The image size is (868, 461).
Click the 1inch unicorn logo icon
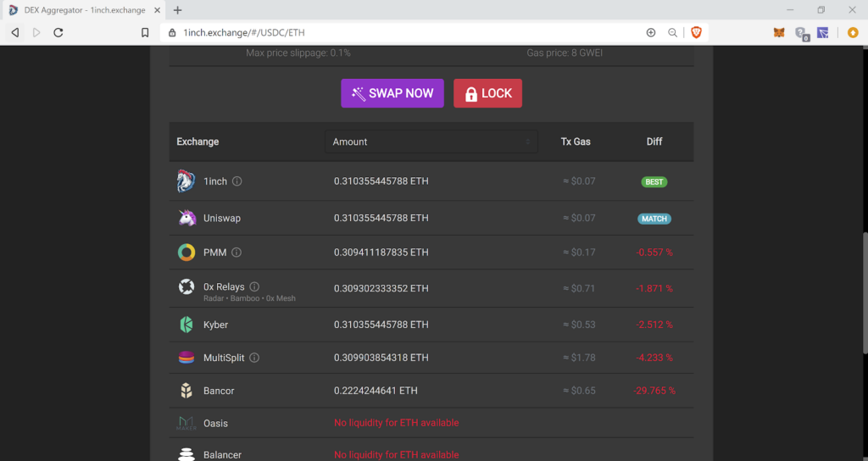point(186,181)
